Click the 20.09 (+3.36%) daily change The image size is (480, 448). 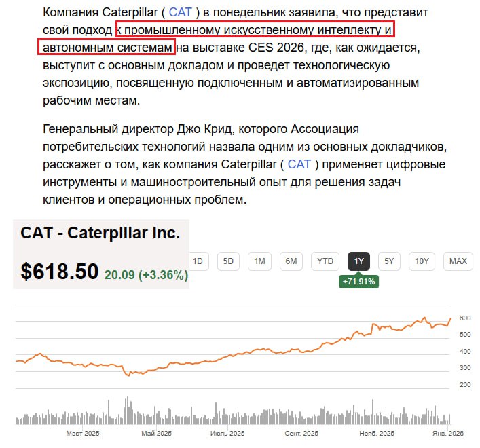(146, 275)
